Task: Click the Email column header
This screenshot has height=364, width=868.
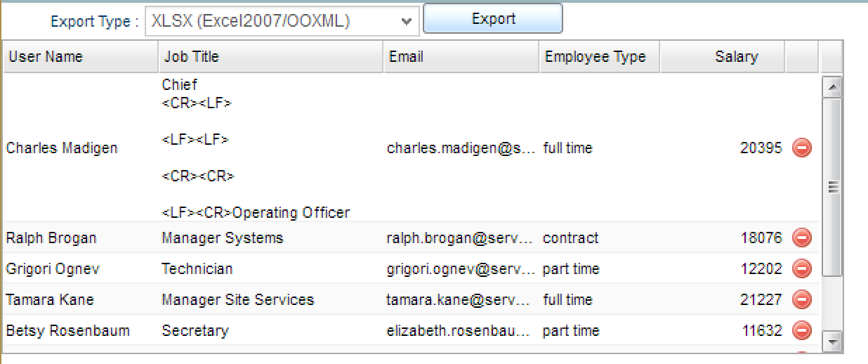Action: click(x=461, y=57)
